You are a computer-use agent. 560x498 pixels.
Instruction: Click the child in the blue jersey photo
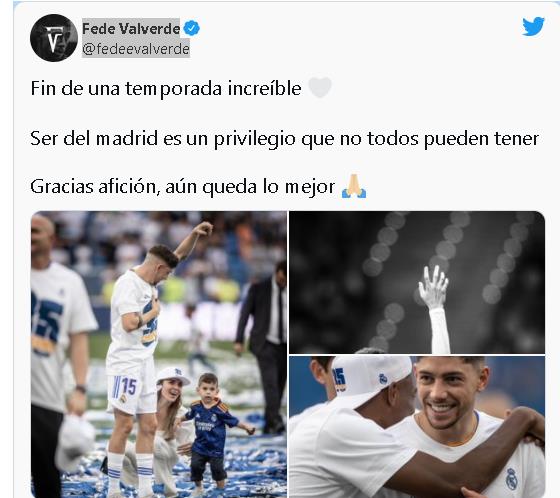(x=212, y=430)
